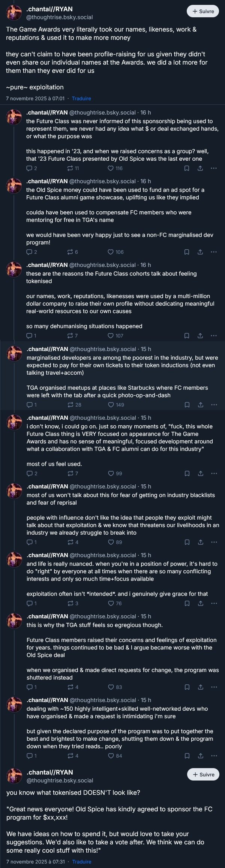The image size is (225, 868).
Task: Translate the top post with Traduire
Action: 81,98
